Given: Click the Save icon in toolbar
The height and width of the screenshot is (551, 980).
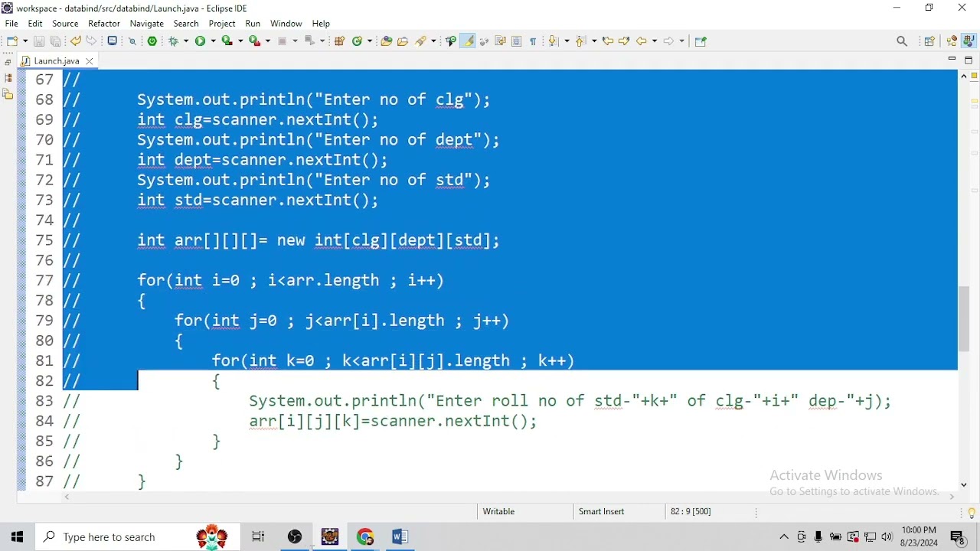Looking at the screenshot, I should (x=39, y=41).
